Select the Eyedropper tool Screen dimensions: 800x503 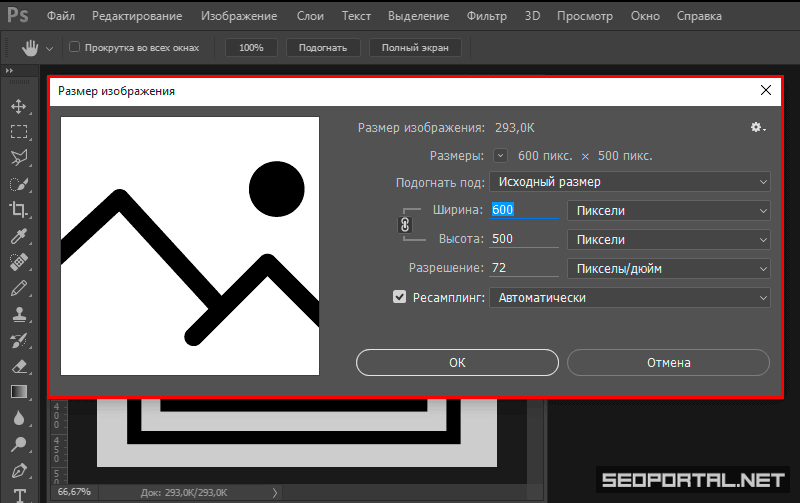pyautogui.click(x=18, y=236)
